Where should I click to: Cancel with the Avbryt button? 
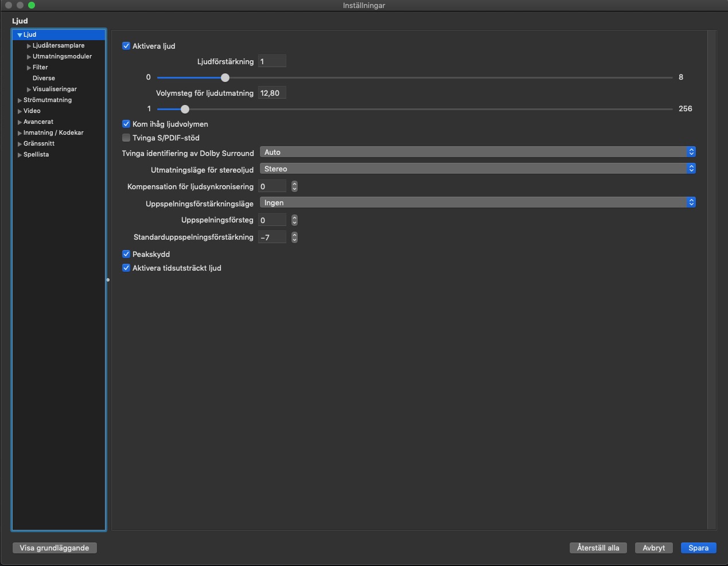pos(654,548)
